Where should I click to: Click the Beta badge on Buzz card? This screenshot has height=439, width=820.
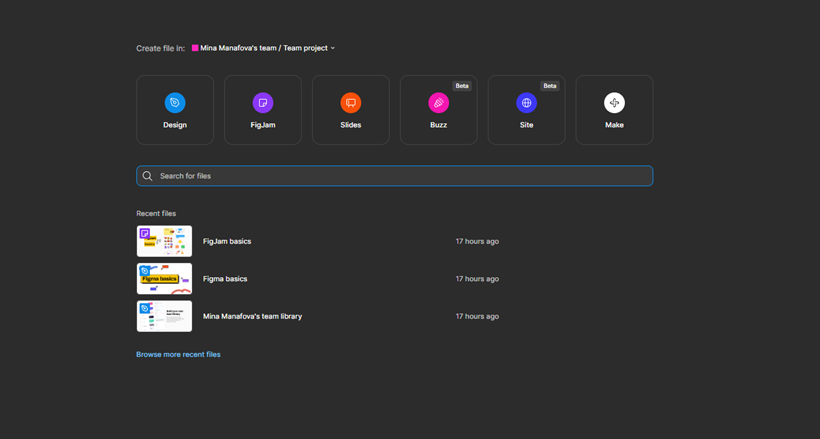tap(462, 86)
